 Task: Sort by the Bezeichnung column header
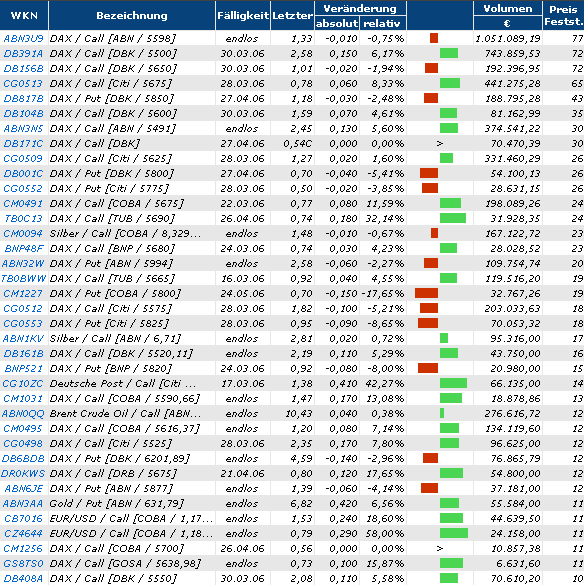(132, 15)
